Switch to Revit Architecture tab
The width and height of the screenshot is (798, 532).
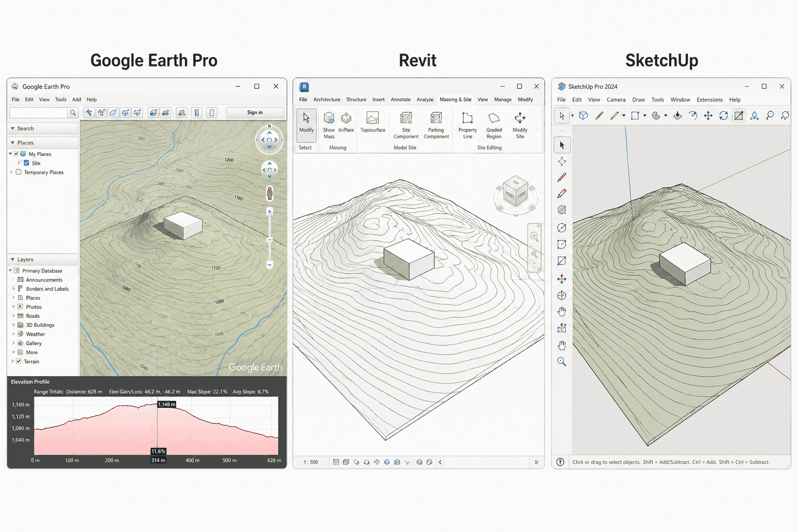[x=327, y=99]
